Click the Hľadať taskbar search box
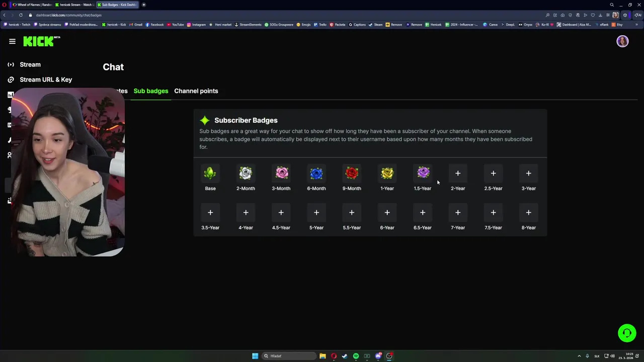 click(x=289, y=356)
